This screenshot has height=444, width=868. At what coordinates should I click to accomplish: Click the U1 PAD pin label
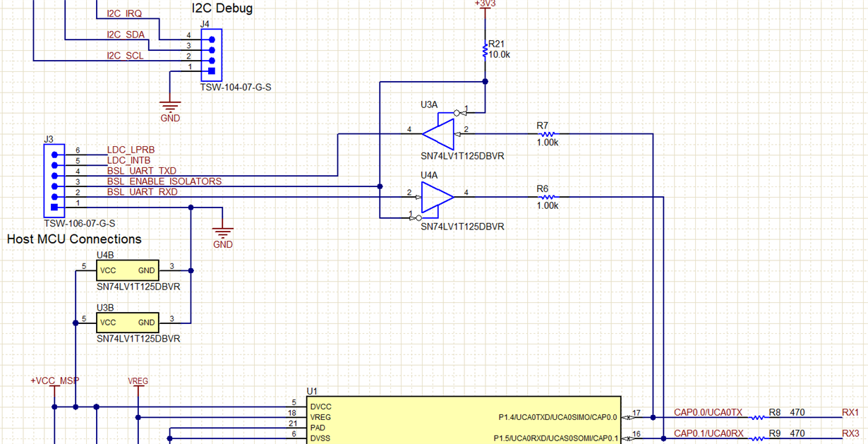pos(318,428)
